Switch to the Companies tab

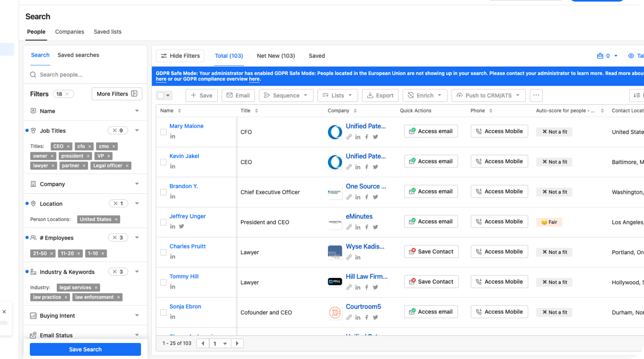pos(69,32)
